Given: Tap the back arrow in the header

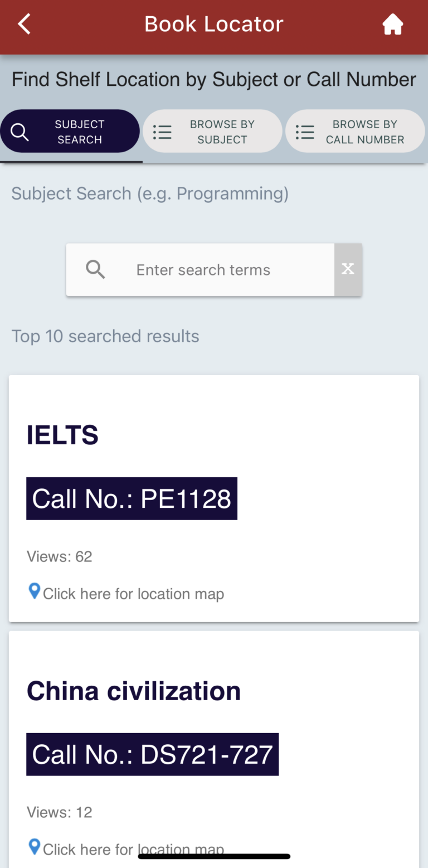Looking at the screenshot, I should (23, 24).
